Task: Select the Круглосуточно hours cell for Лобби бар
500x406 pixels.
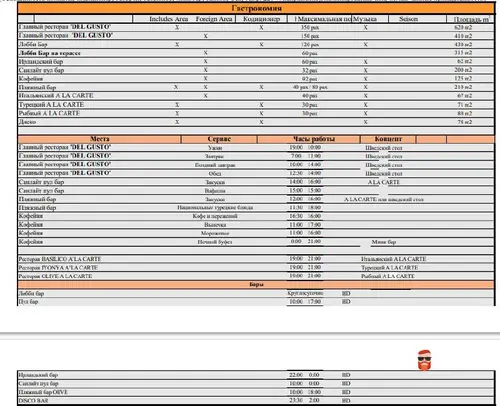Action: pyautogui.click(x=305, y=293)
